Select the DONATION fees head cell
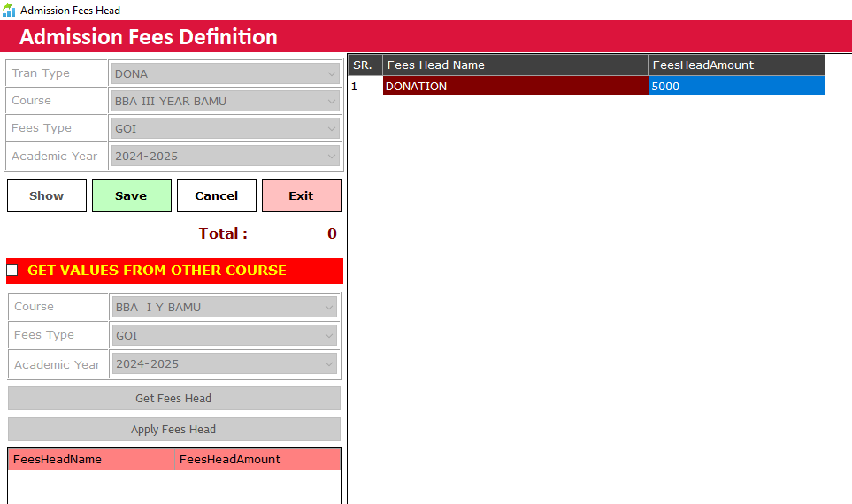852x504 pixels. pyautogui.click(x=515, y=86)
